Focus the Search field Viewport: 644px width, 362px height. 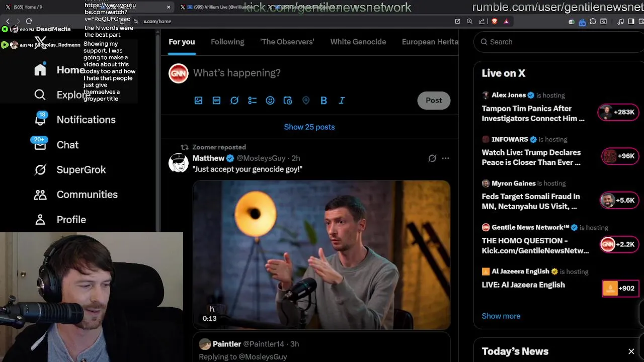click(x=558, y=42)
